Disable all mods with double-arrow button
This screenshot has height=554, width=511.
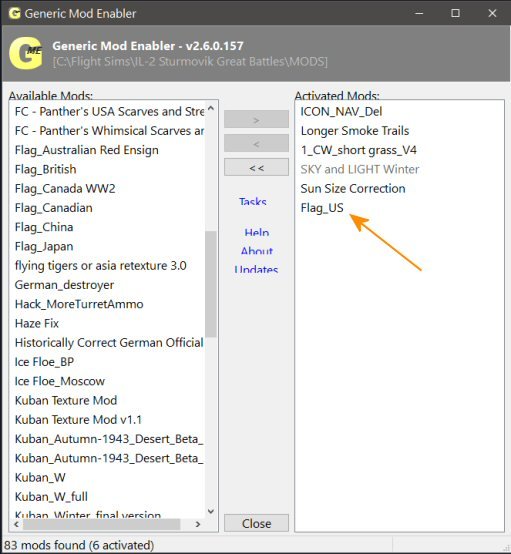(x=256, y=167)
